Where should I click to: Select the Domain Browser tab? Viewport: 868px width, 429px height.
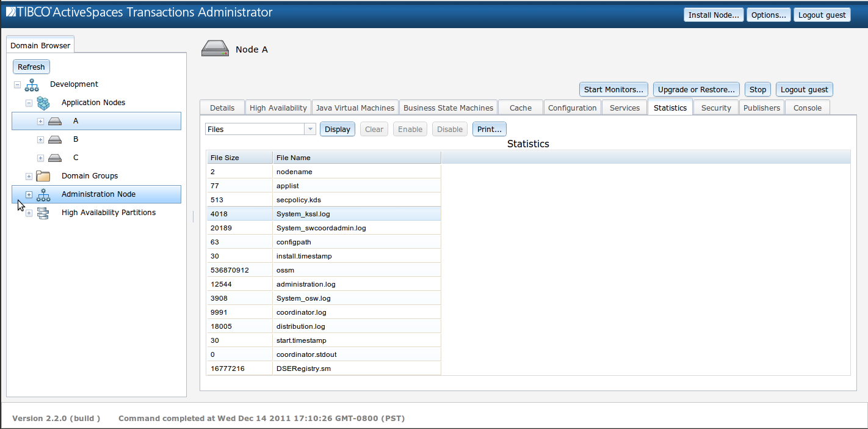point(40,45)
